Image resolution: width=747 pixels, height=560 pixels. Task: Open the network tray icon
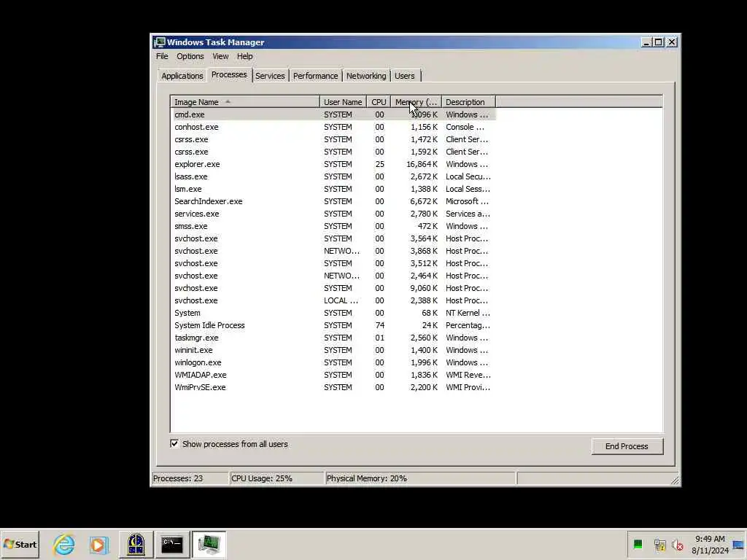click(x=659, y=544)
